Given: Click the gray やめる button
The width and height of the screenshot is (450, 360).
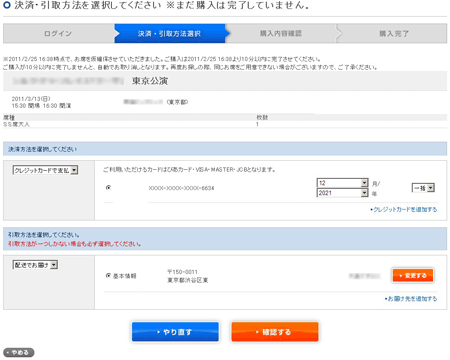Looking at the screenshot, I should (x=19, y=352).
